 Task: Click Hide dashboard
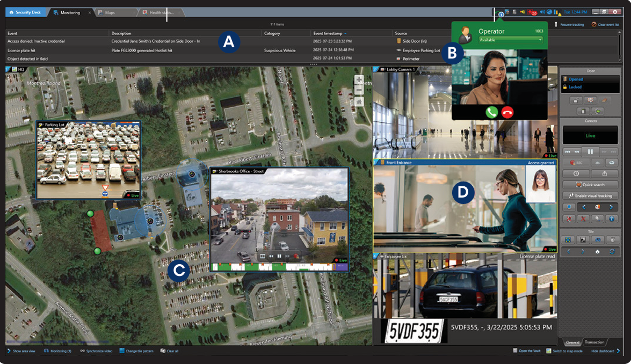[606, 351]
